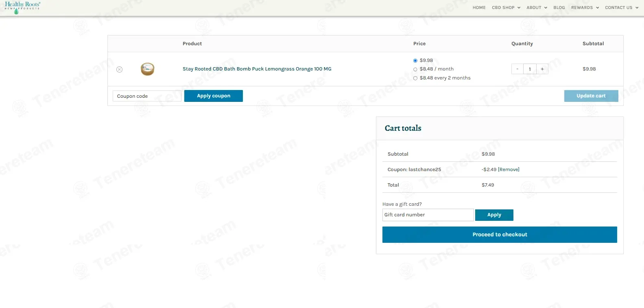Apply coupon to the cart
Image resolution: width=644 pixels, height=308 pixels.
(214, 96)
